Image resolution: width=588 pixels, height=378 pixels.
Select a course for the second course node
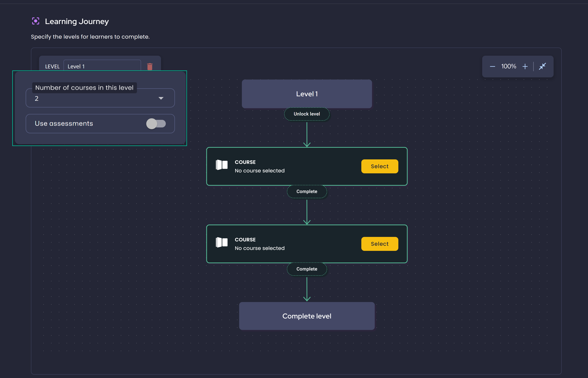click(379, 244)
